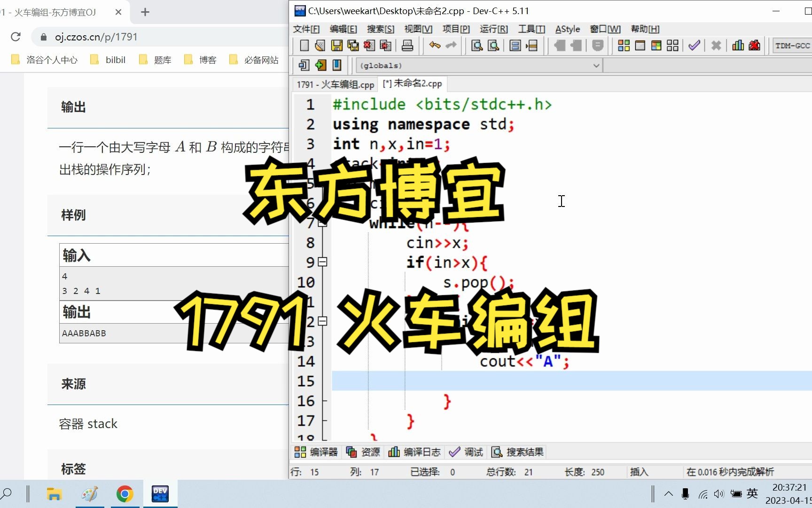Select the 未命名2.cpp editor tab
The width and height of the screenshot is (812, 508).
coord(412,84)
